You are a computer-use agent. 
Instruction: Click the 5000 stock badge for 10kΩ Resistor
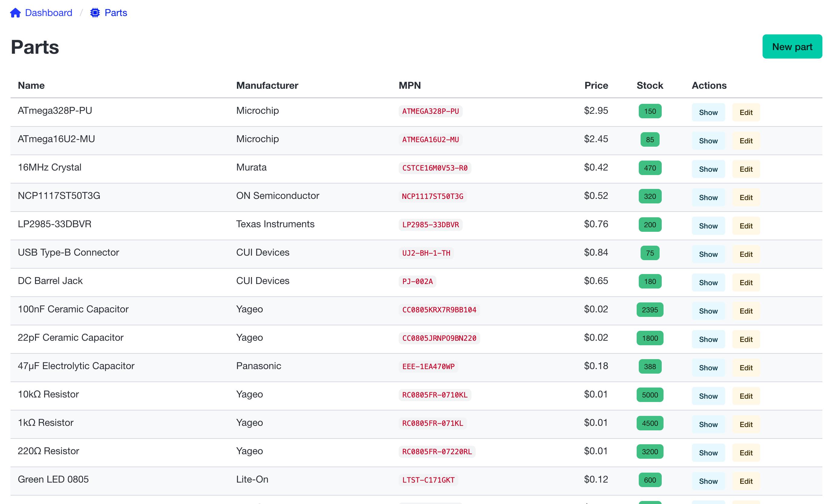coord(649,395)
